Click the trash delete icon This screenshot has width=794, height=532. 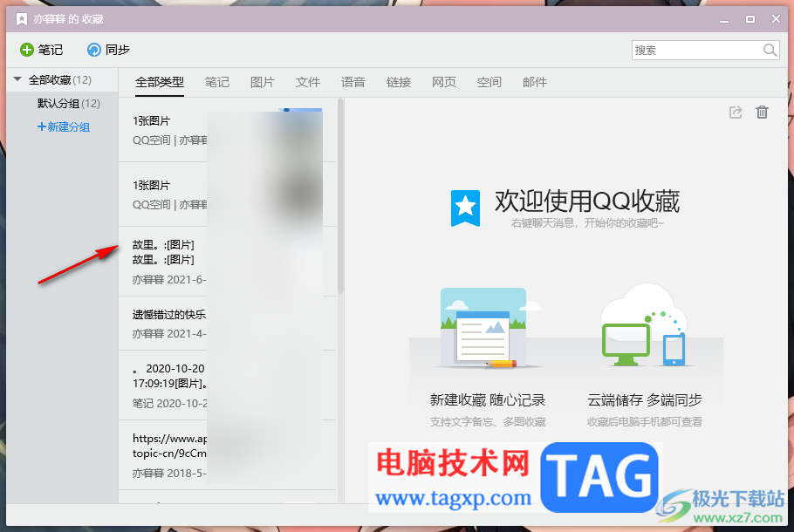click(x=762, y=112)
